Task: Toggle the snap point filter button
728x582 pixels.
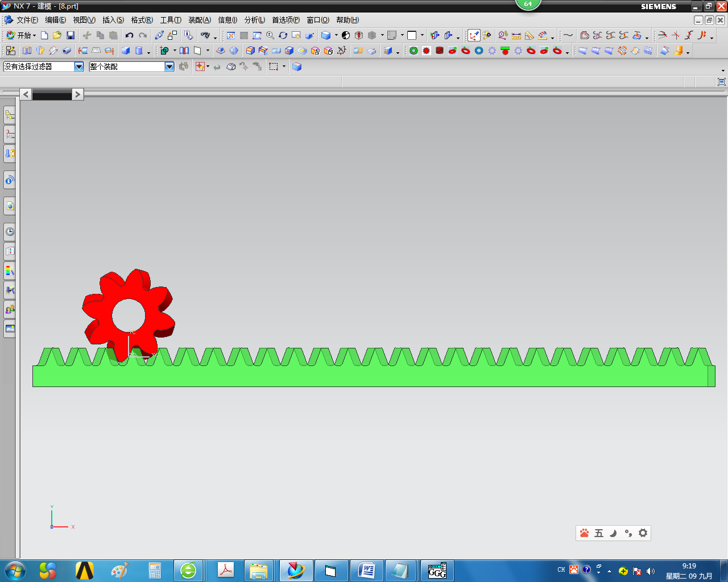Action: pos(200,66)
